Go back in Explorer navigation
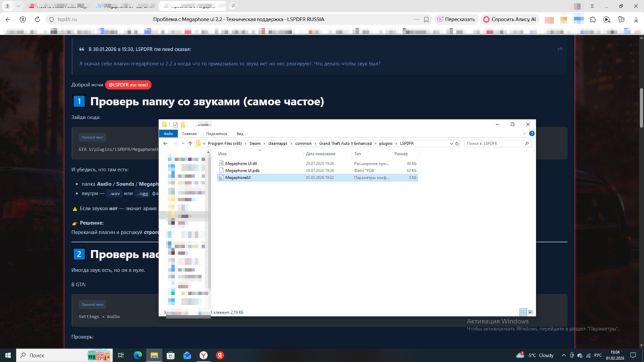 [x=166, y=144]
